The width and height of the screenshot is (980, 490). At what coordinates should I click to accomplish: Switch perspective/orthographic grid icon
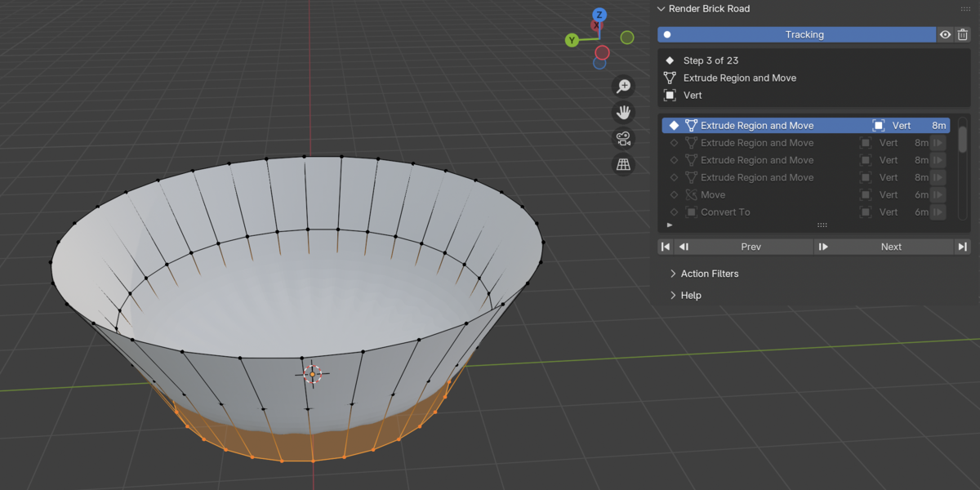(624, 165)
